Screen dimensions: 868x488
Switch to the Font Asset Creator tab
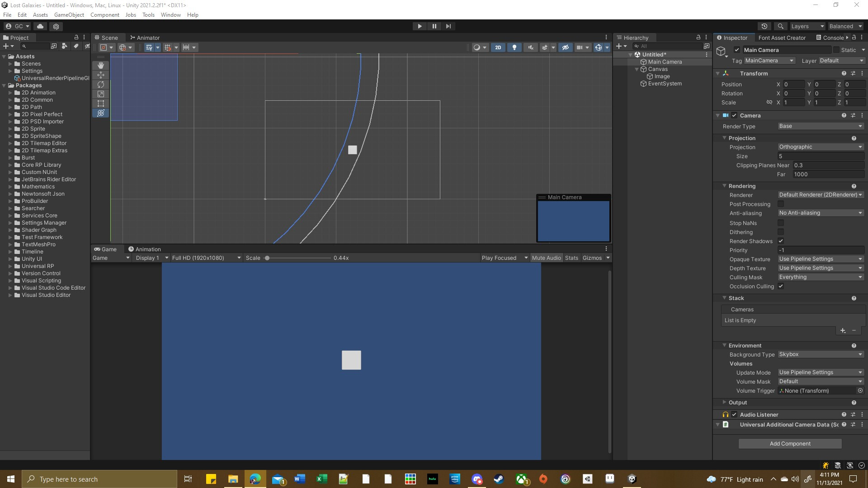point(782,38)
